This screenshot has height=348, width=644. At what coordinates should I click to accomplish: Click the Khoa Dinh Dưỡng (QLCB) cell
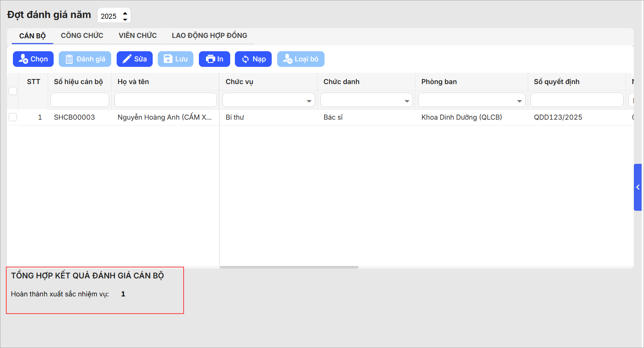click(462, 117)
